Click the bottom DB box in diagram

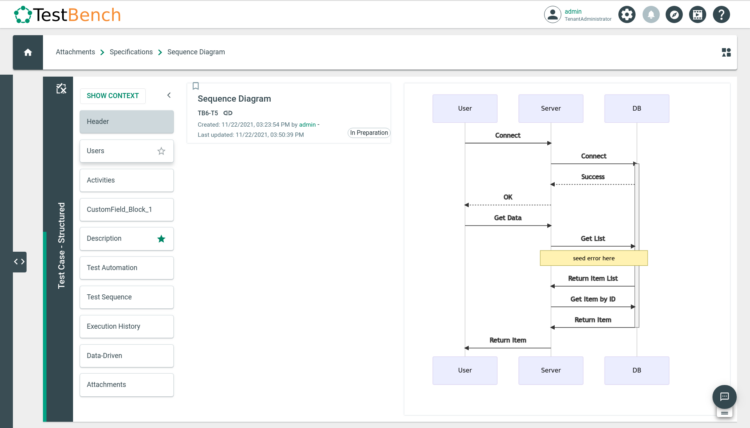tap(637, 371)
